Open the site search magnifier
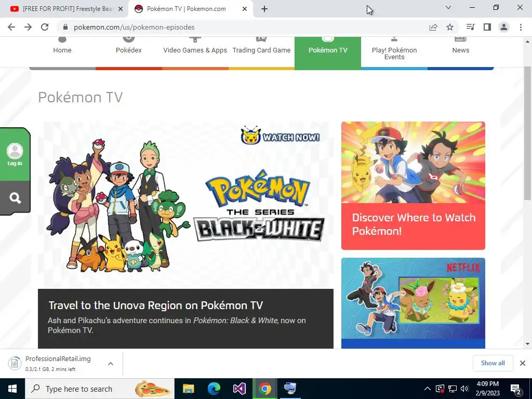 coord(15,198)
